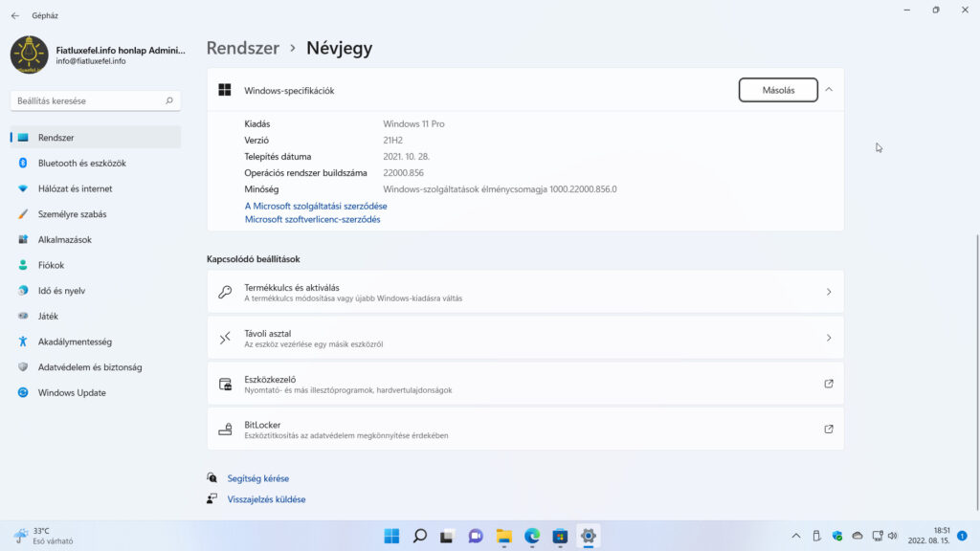Focus the Beállítás keresése search field
980x551 pixels.
96,100
